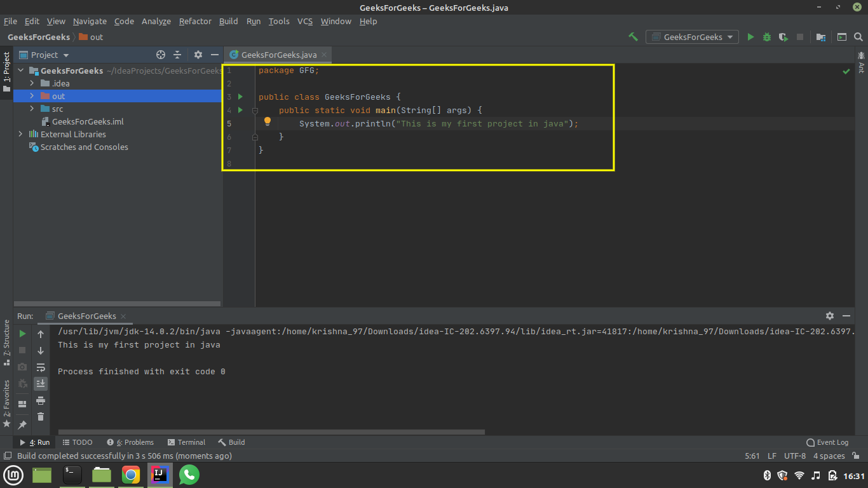
Task: Expand the src folder
Action: (32, 109)
